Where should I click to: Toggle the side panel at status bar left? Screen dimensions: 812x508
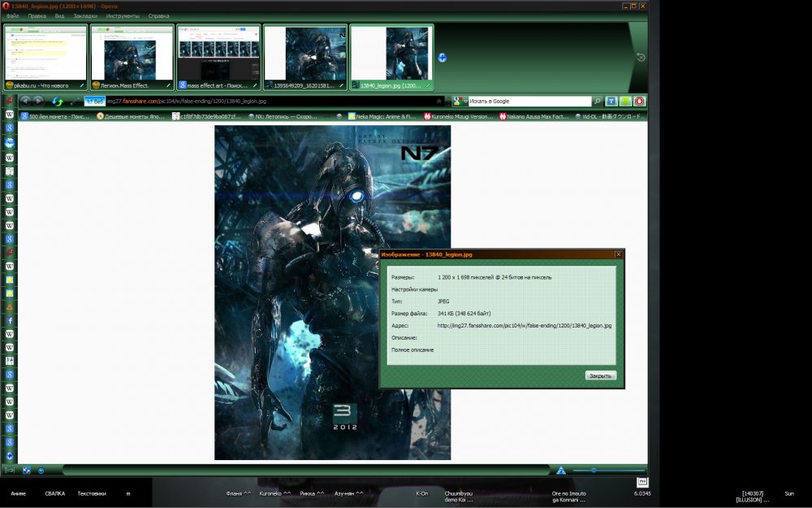point(9,470)
